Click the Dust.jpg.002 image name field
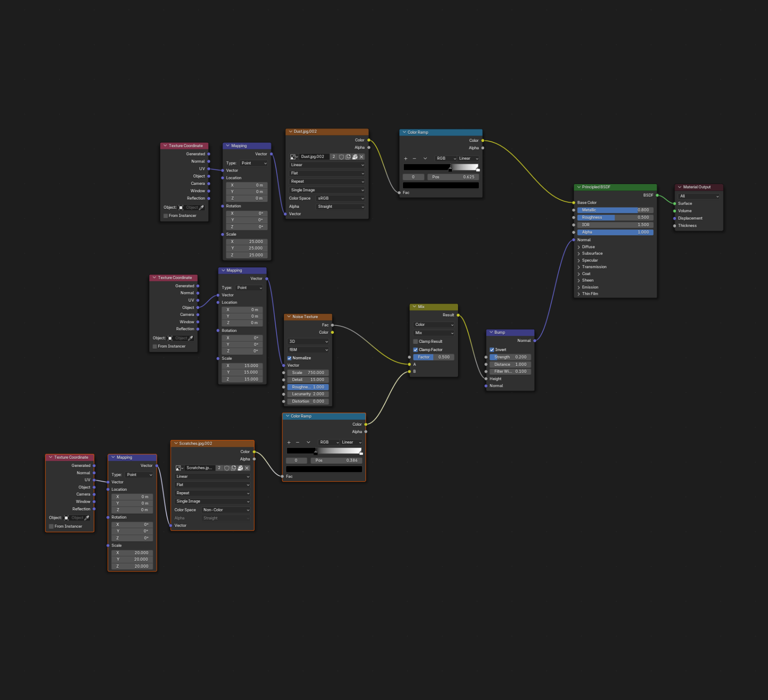 [314, 157]
